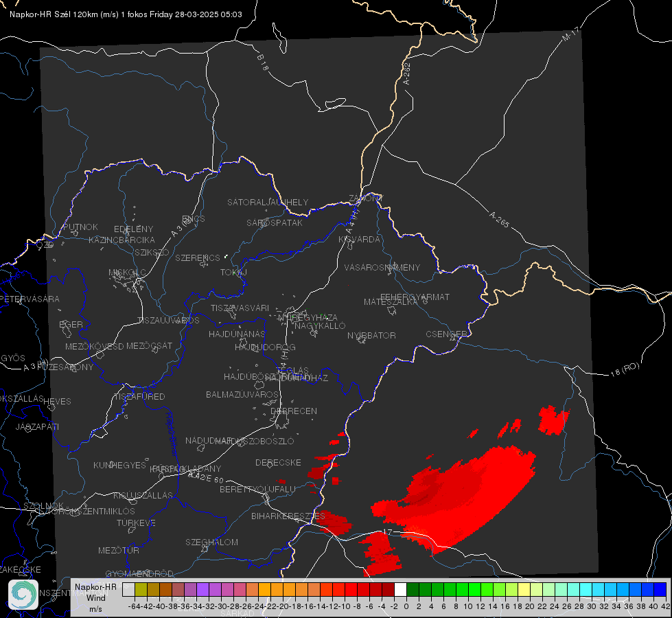
Task: Click the BIHARKERESZTES city label
Action: click(288, 516)
